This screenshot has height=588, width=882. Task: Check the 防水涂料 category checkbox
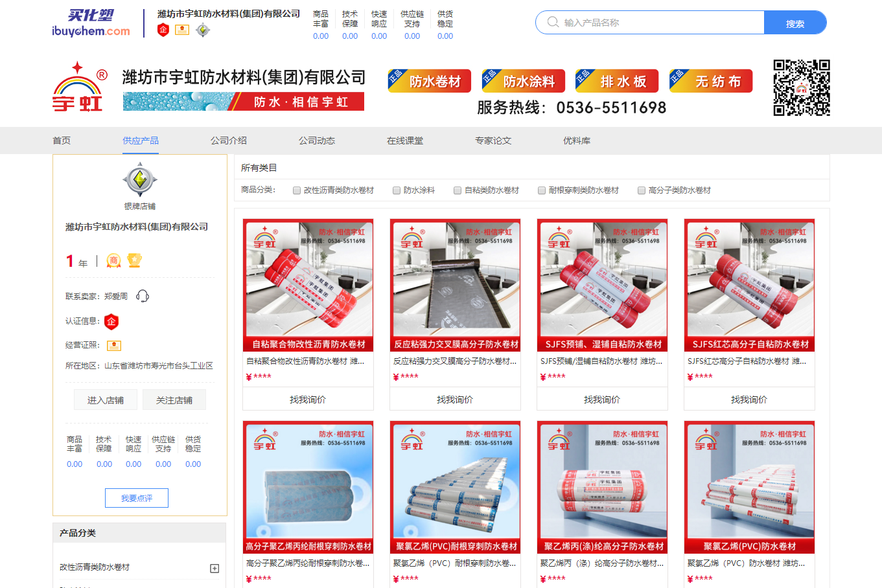[x=397, y=190]
